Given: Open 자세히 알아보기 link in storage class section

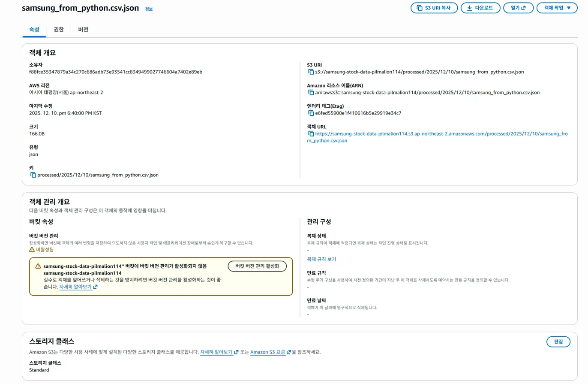Looking at the screenshot, I should pyautogui.click(x=219, y=352).
